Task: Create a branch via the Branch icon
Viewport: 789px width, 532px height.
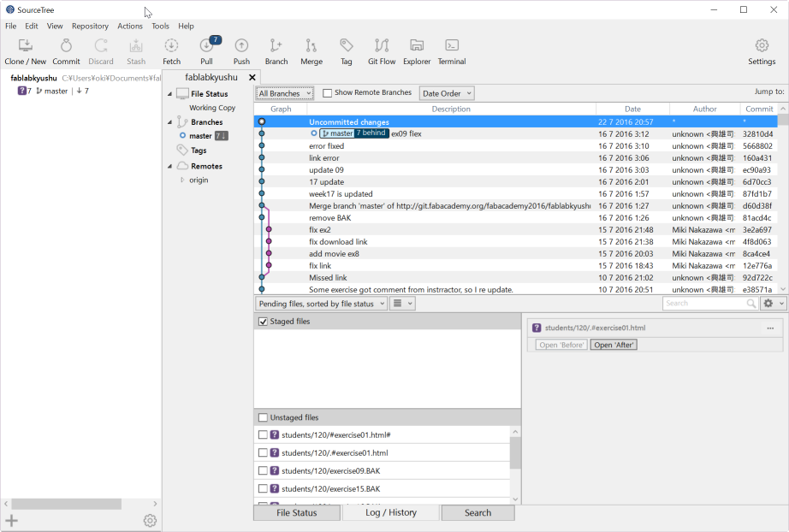Action: [276, 45]
